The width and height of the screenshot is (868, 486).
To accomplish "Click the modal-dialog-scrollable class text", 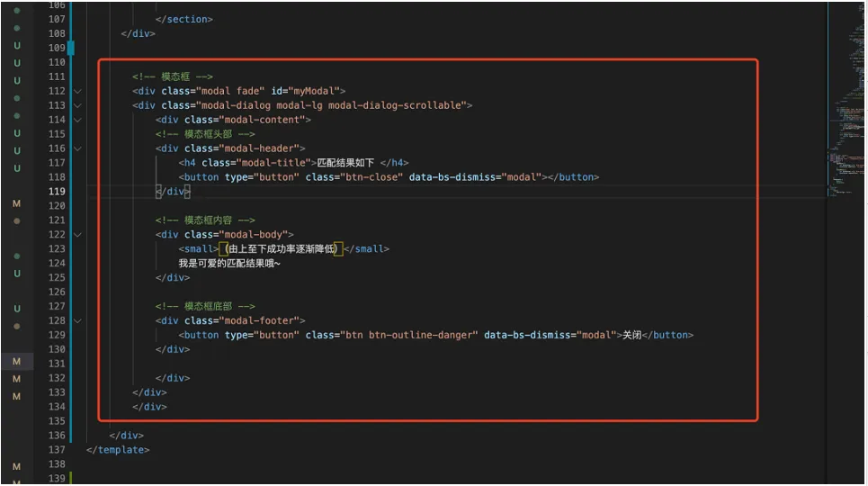I will point(395,105).
